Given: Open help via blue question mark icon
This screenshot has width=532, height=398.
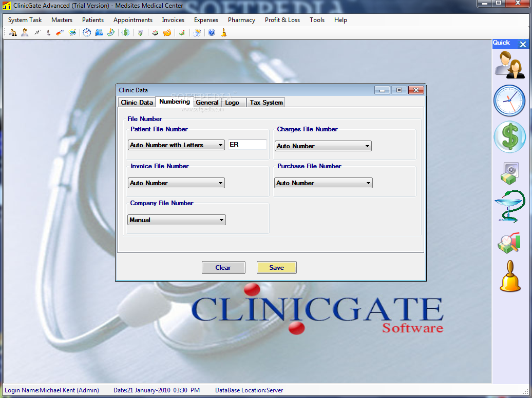Looking at the screenshot, I should (x=212, y=32).
